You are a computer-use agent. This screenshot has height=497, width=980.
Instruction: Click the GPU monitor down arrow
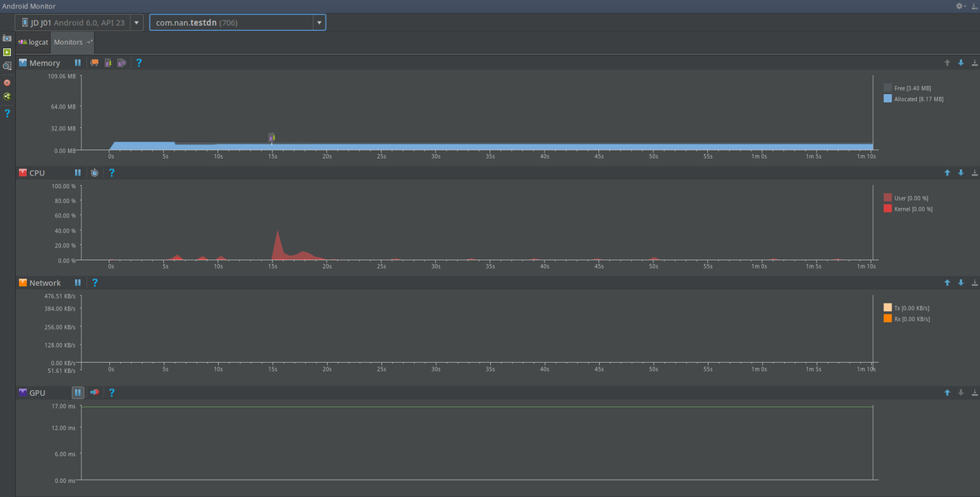[x=961, y=392]
